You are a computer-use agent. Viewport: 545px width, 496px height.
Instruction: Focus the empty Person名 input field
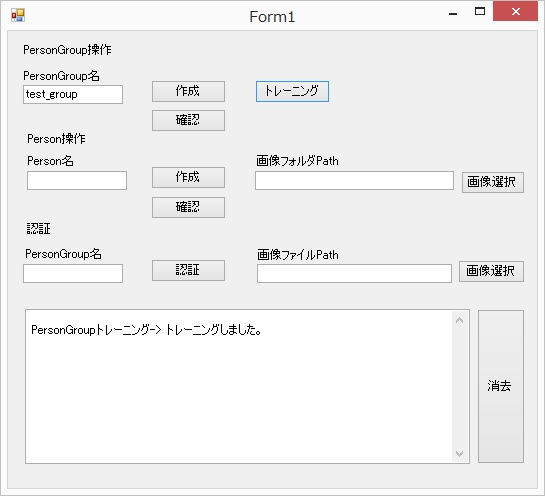[77, 180]
